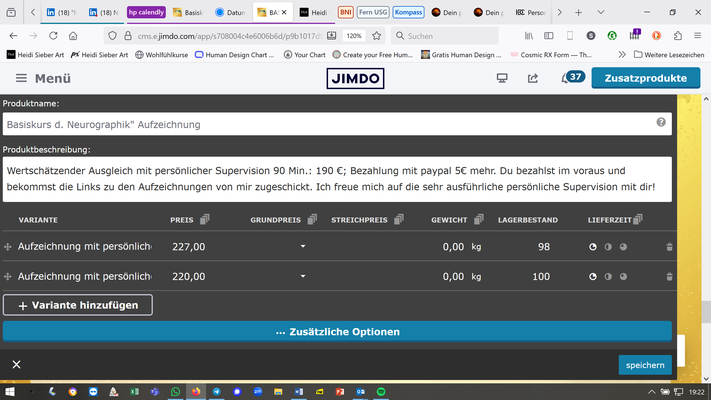Select second delivery time option in 220,00 row
The width and height of the screenshot is (711, 400).
click(608, 276)
